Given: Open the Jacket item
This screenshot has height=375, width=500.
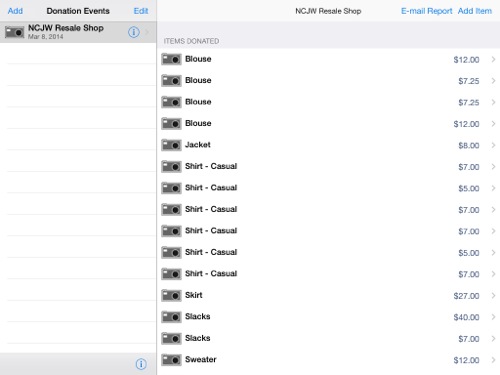Looking at the screenshot, I should coord(328,145).
